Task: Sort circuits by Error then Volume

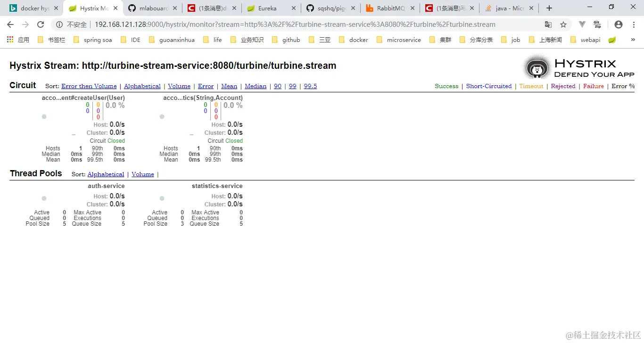Action: click(x=89, y=86)
